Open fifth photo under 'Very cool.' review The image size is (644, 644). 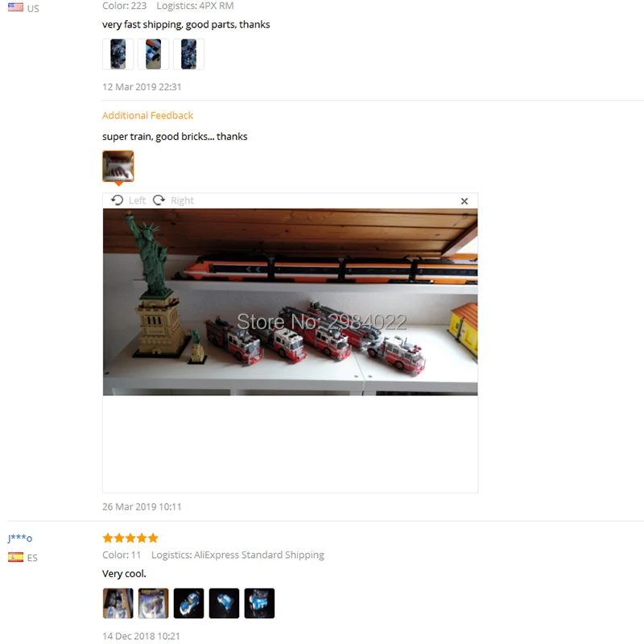click(x=259, y=603)
